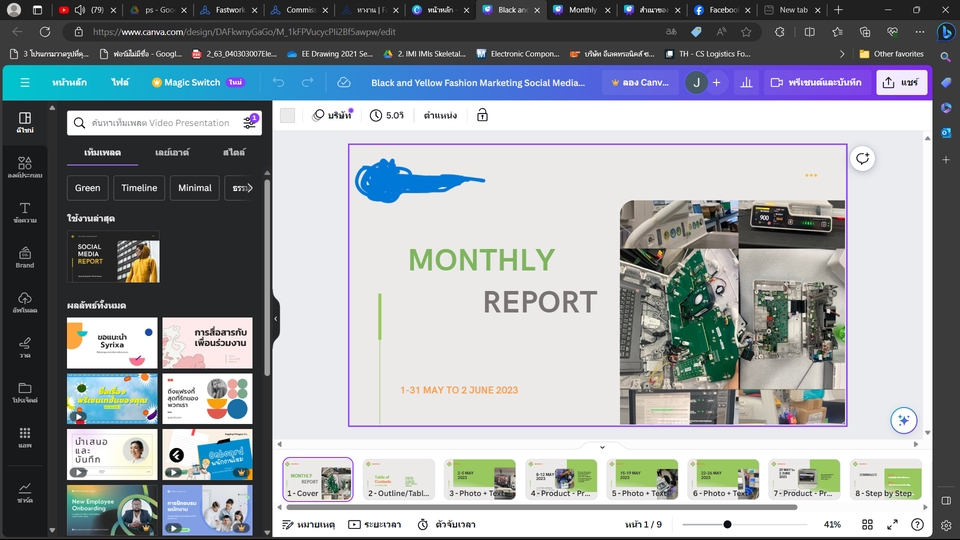Open the Apps grid panel
The height and width of the screenshot is (540, 960).
pos(24,438)
